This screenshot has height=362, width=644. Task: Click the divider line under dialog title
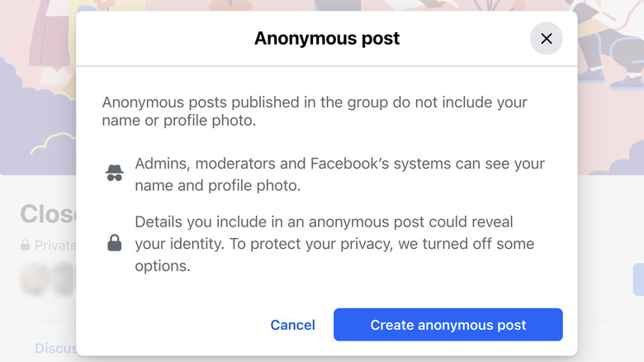click(x=327, y=66)
